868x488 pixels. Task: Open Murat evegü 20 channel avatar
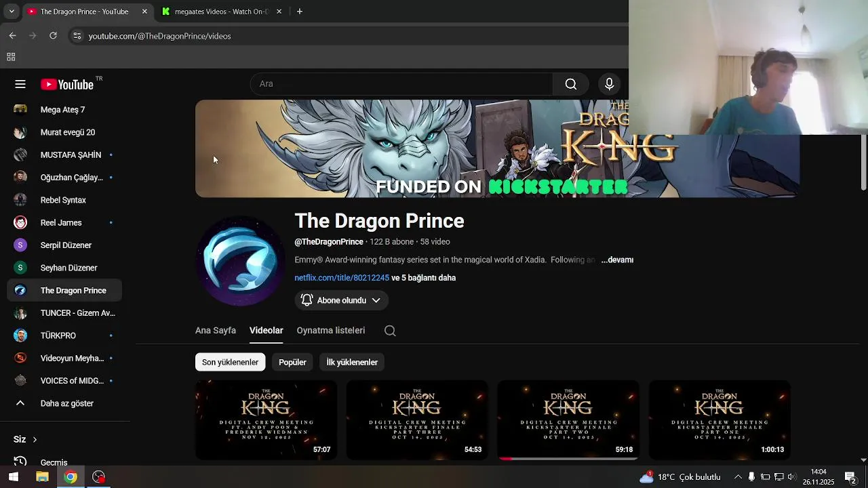[20, 132]
